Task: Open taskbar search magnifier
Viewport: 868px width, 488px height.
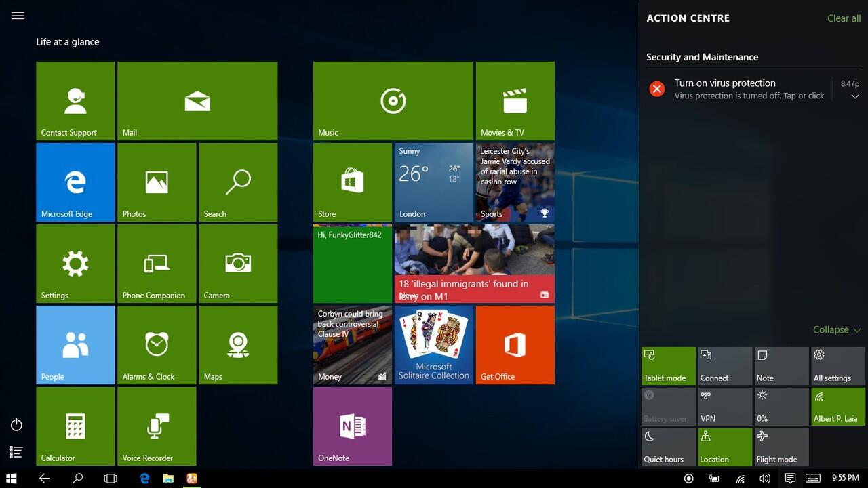Action: 77,479
